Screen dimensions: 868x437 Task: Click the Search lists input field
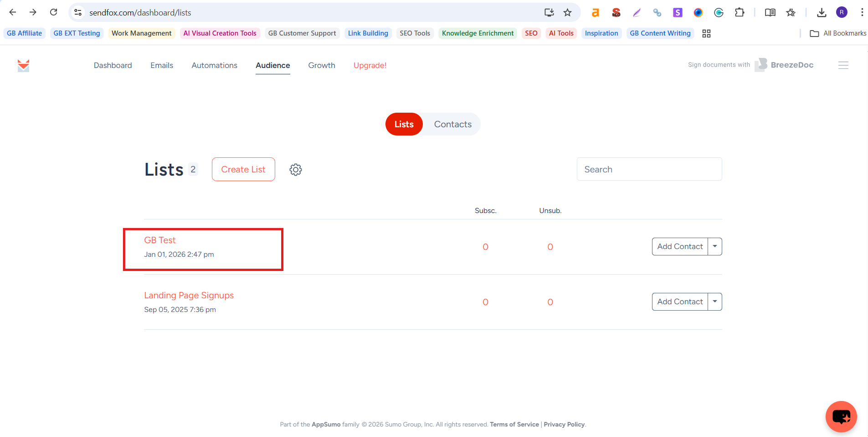[649, 169]
